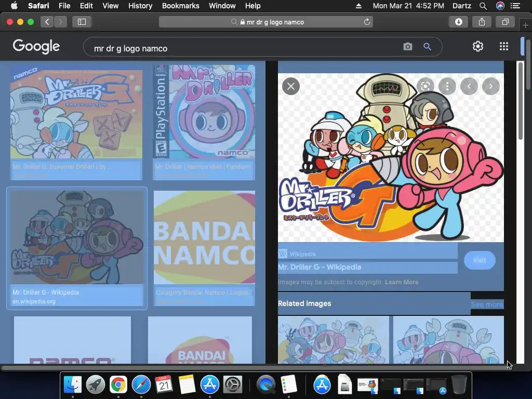
Task: Toggle the Safari sidebar button
Action: [82, 22]
